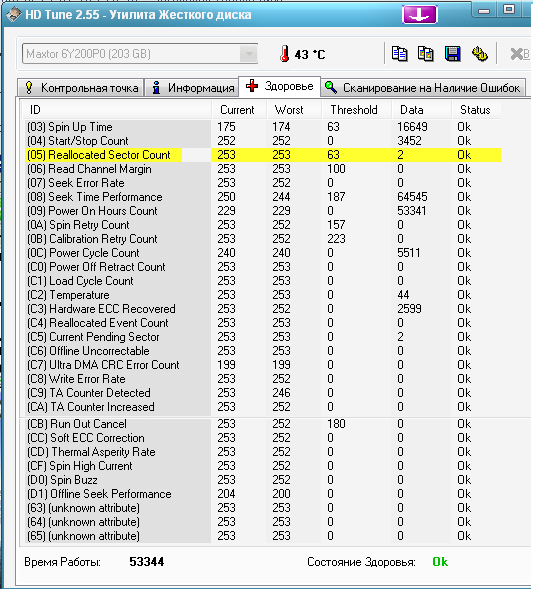Click the purple download arrow button
Image resolution: width=533 pixels, height=605 pixels.
[x=420, y=15]
